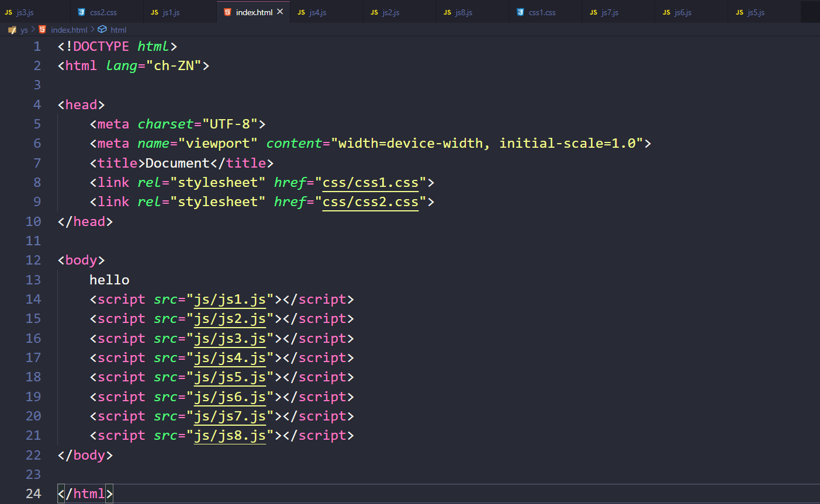The width and height of the screenshot is (820, 504).
Task: Open the js8.js tab
Action: [472, 12]
